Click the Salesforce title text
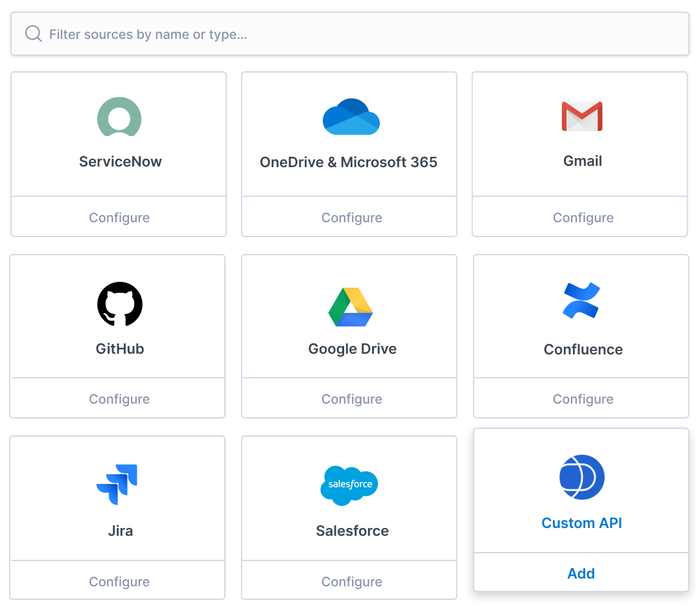 click(352, 531)
